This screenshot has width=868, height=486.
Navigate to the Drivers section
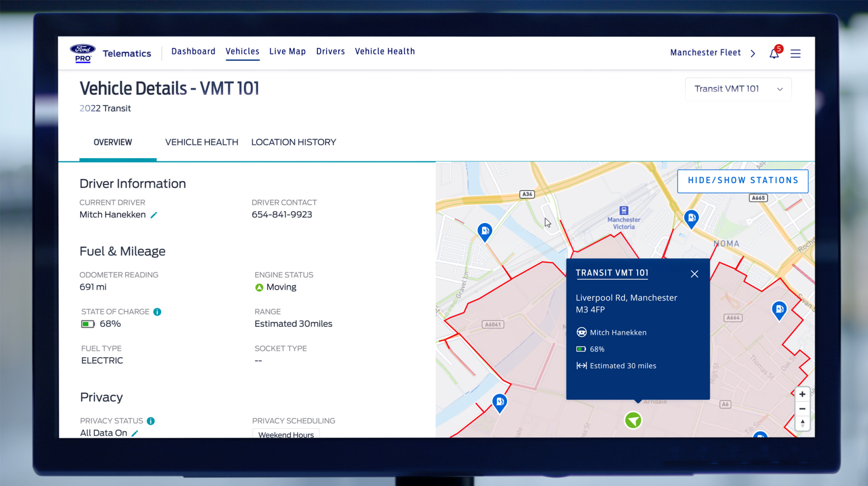coord(330,51)
